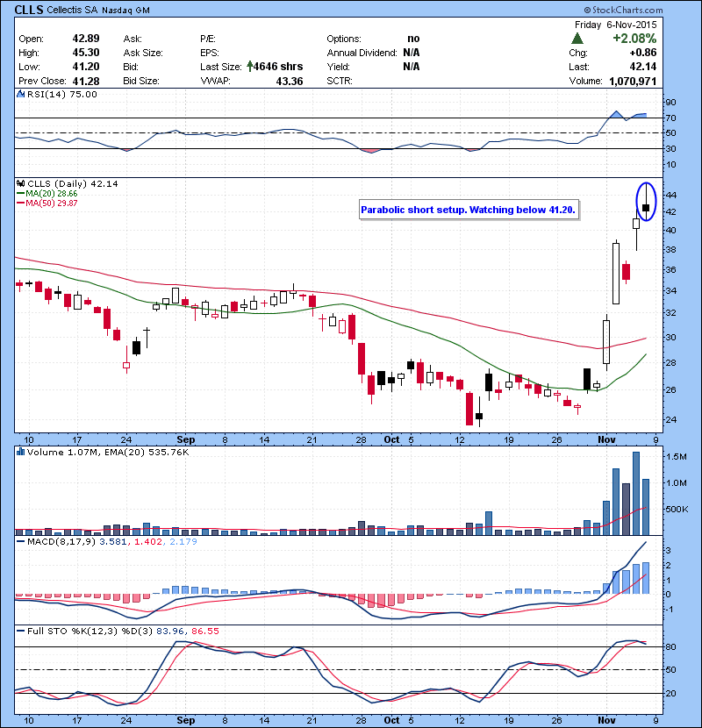This screenshot has height=728, width=702.
Task: Click the candlestick icon beside CLLS (Daily)
Action: pos(20,184)
